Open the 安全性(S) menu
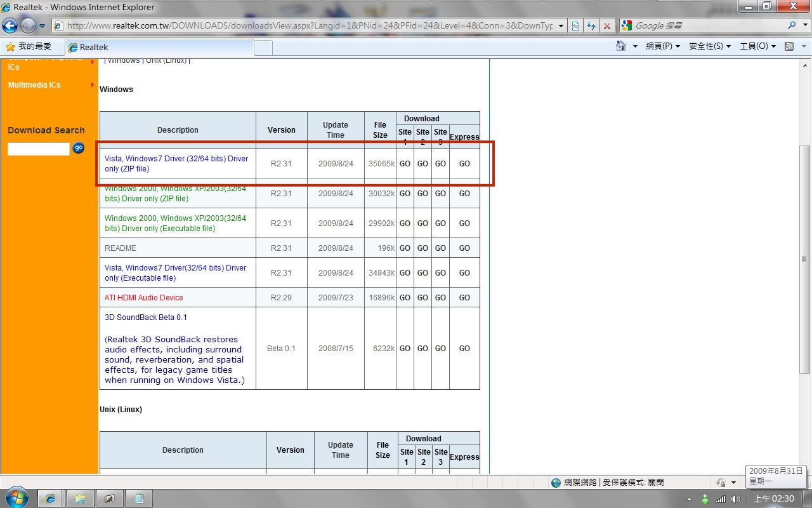The image size is (812, 508). 710,46
